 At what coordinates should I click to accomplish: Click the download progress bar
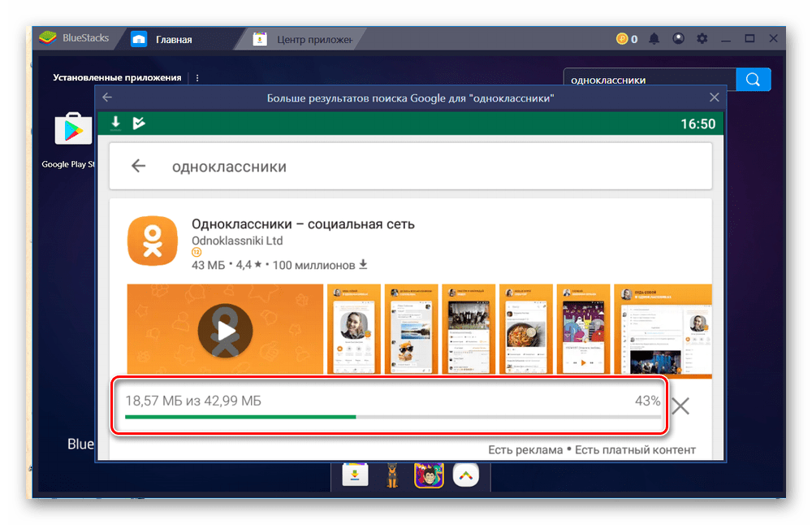[x=392, y=416]
